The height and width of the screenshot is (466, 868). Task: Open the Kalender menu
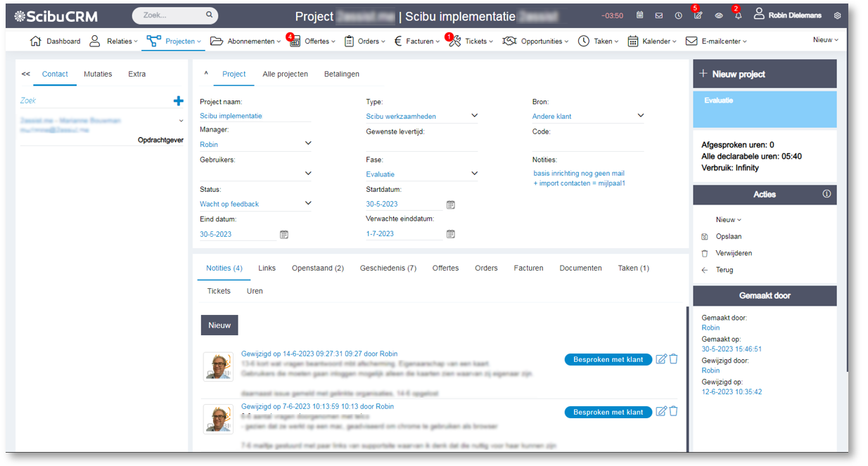pyautogui.click(x=652, y=41)
